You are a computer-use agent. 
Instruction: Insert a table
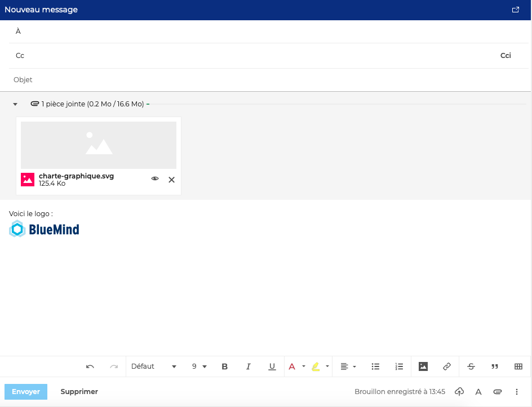click(x=518, y=366)
